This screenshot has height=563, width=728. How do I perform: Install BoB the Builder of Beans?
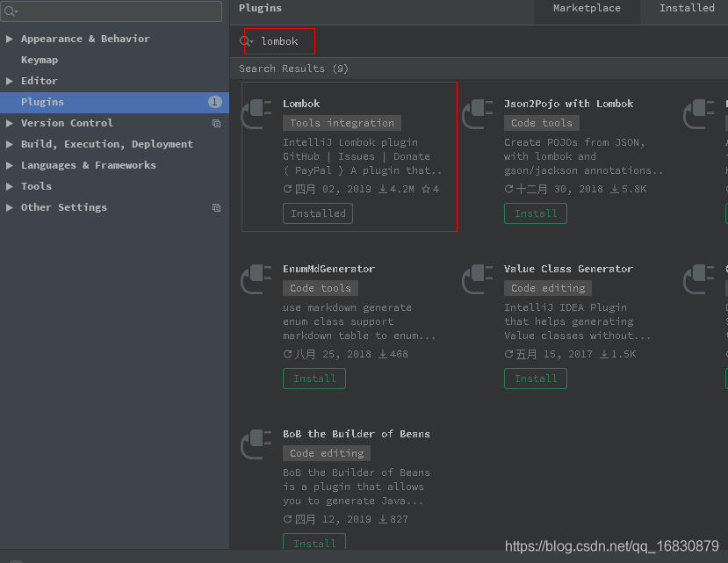point(314,542)
